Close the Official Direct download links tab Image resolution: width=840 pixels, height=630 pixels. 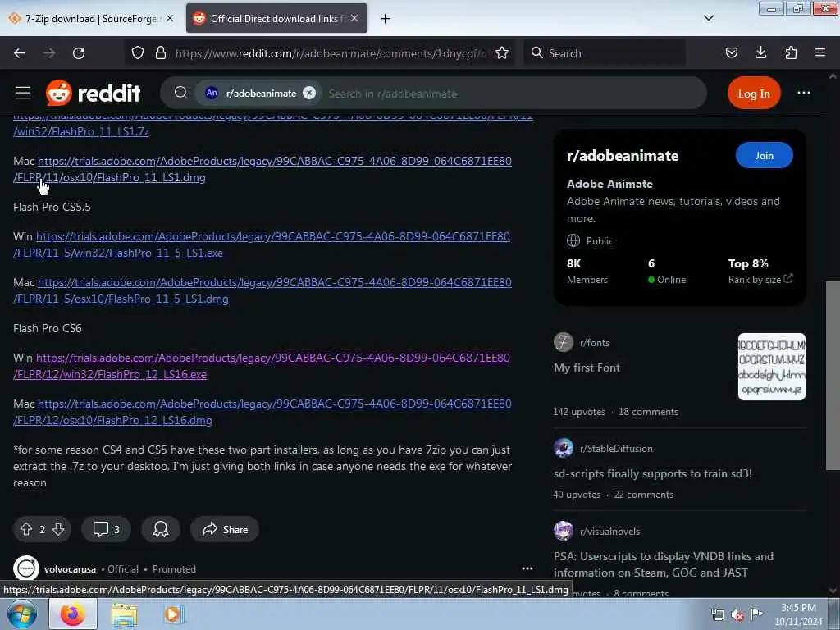(x=354, y=18)
